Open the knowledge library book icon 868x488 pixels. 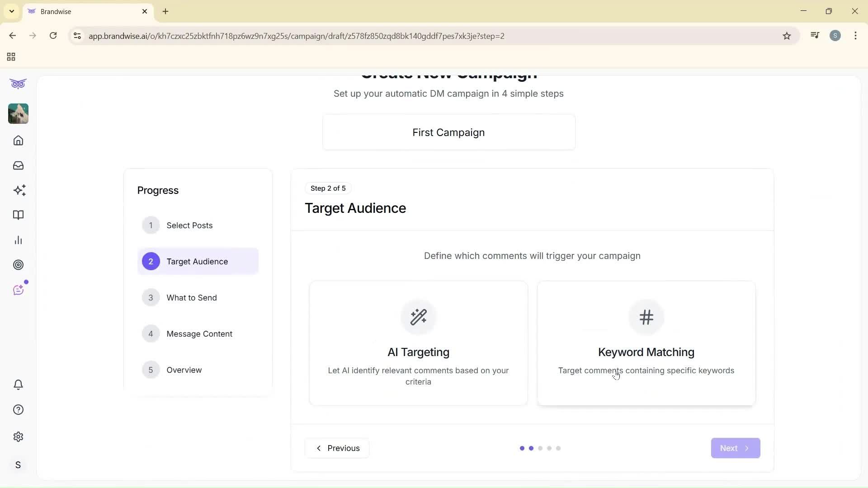point(18,215)
